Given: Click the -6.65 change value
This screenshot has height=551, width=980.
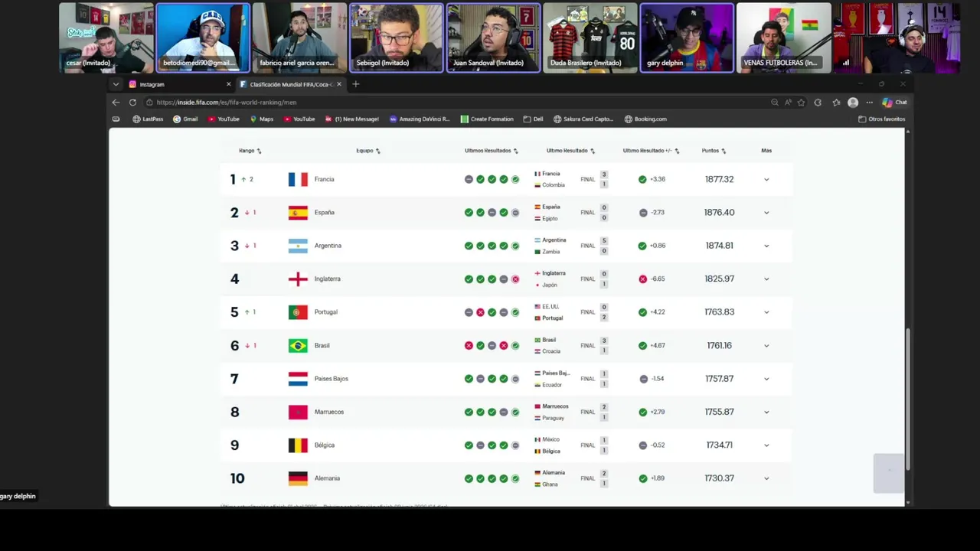Looking at the screenshot, I should 657,279.
